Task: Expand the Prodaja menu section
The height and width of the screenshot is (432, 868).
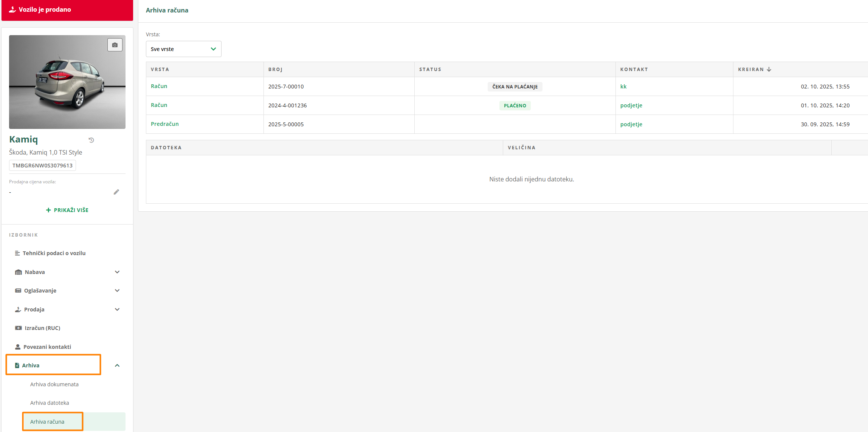Action: click(117, 310)
